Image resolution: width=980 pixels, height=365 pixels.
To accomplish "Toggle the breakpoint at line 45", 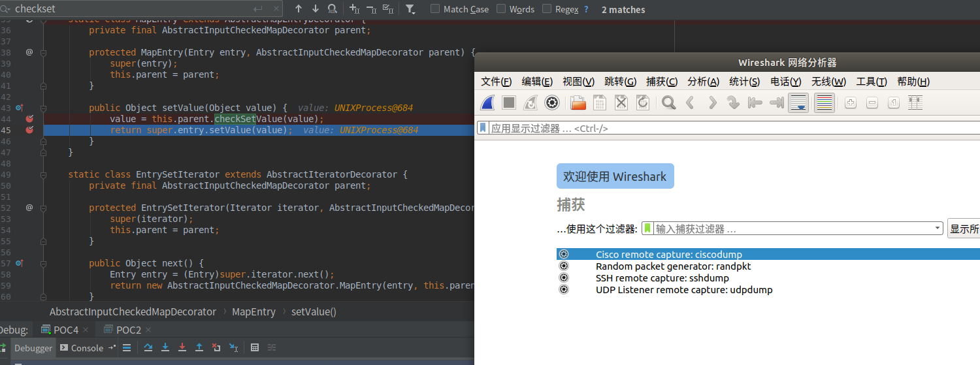I will click(x=29, y=130).
